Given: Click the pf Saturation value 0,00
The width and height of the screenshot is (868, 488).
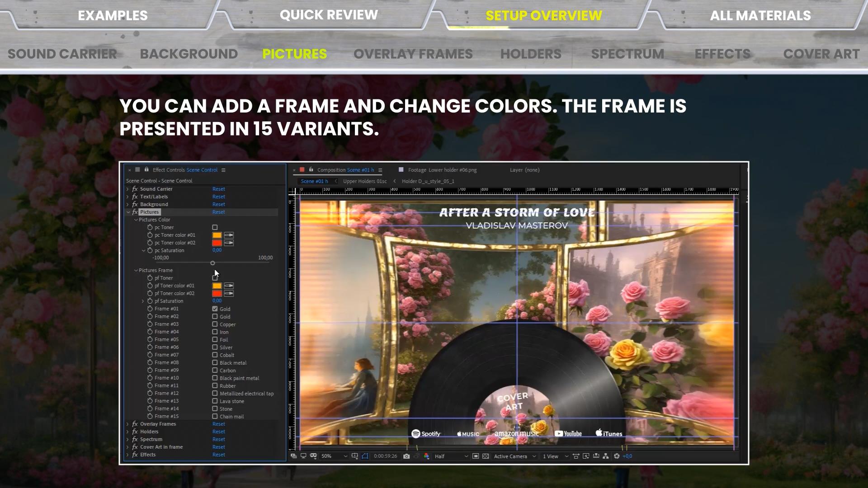Looking at the screenshot, I should point(217,301).
